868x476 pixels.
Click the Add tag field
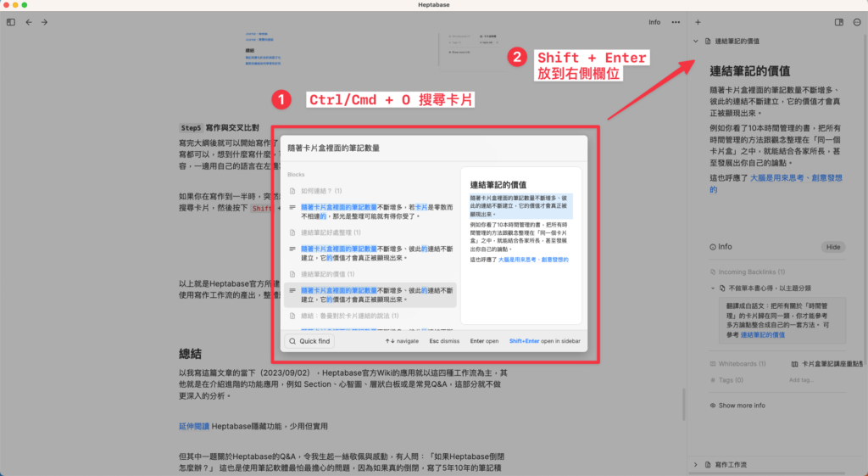point(802,380)
